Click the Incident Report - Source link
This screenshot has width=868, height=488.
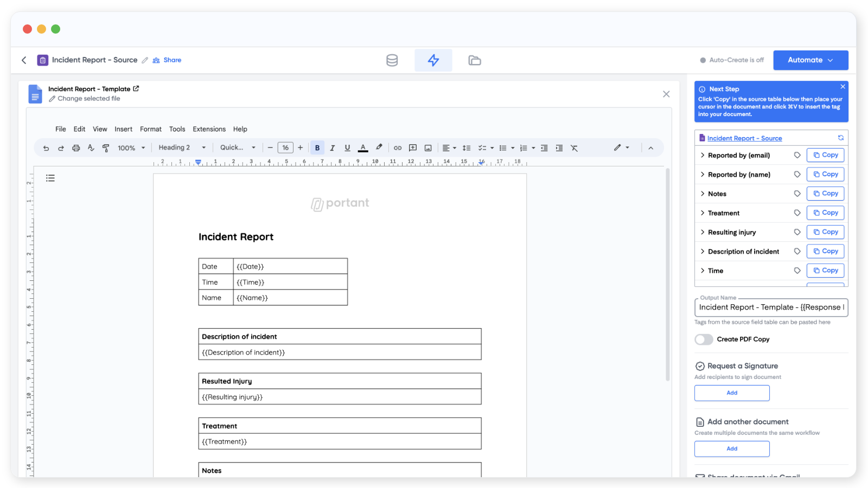tap(744, 138)
